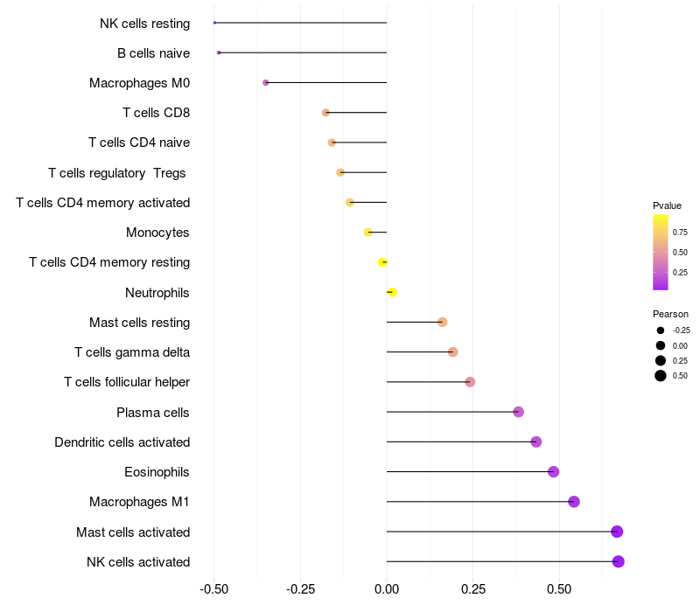Screen dimensions: 700x612
Task: Click the Eosinophils purple dot
Action: (x=553, y=471)
